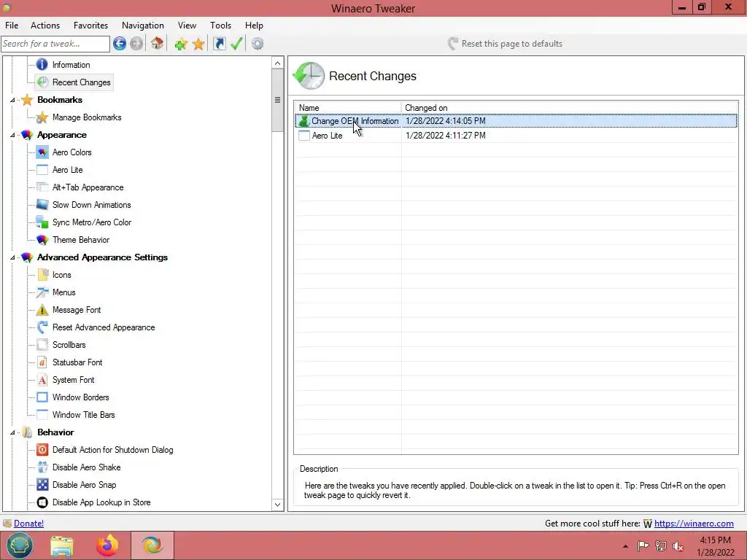Click the Message Font warning icon
This screenshot has width=747, height=560.
tap(42, 310)
